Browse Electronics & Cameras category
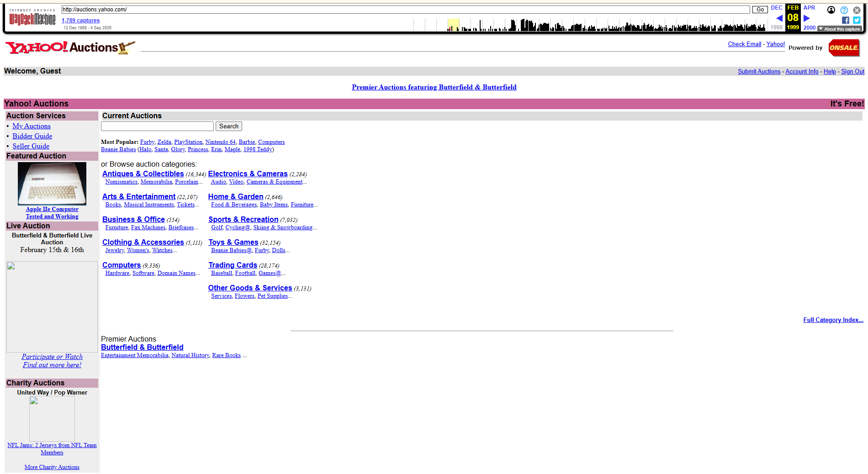The width and height of the screenshot is (868, 474). pos(248,174)
